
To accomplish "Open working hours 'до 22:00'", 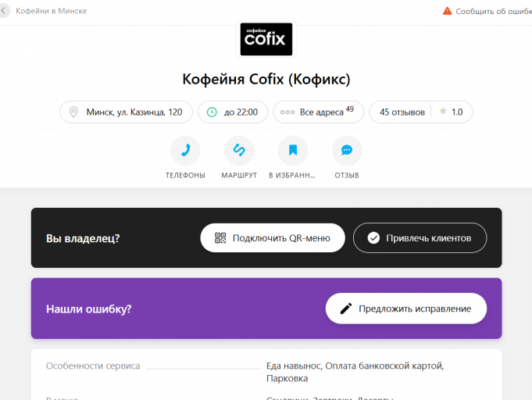I will pos(233,112).
